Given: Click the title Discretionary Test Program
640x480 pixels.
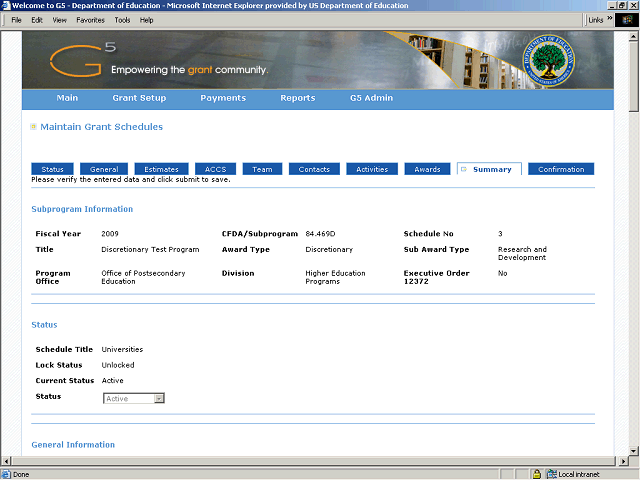Looking at the screenshot, I should (150, 249).
